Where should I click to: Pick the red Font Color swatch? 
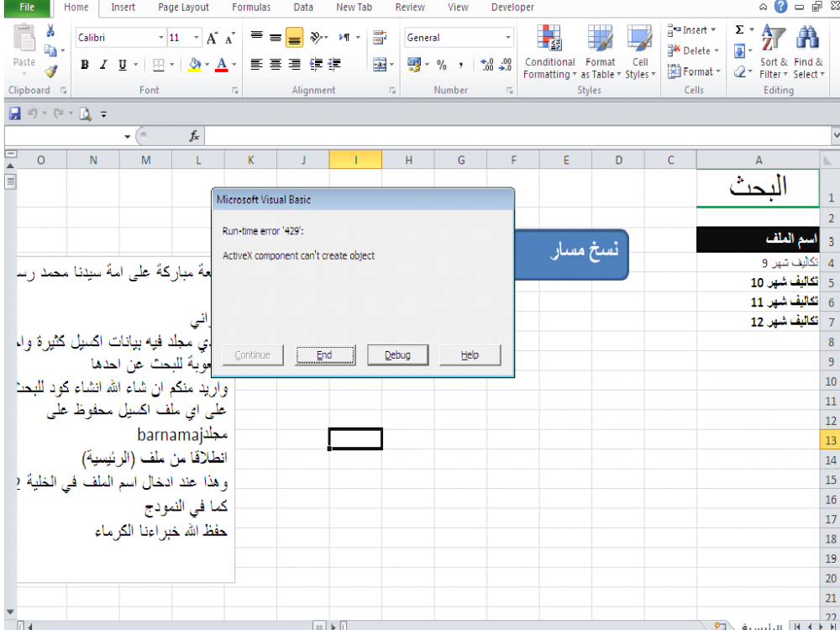(221, 65)
